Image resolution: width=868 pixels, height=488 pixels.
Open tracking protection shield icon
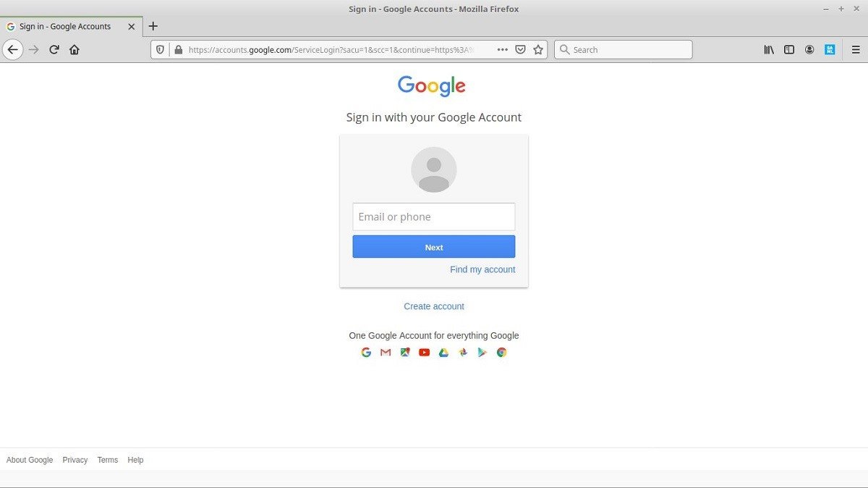[161, 50]
